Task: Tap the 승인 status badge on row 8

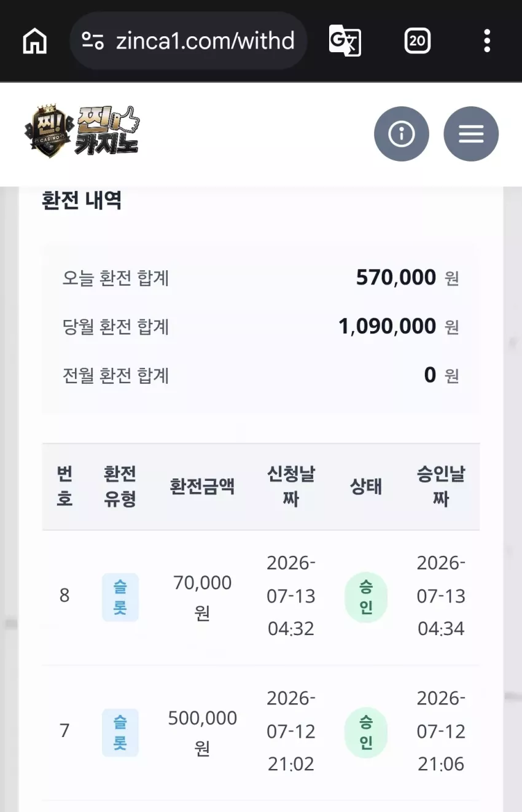Action: click(366, 597)
